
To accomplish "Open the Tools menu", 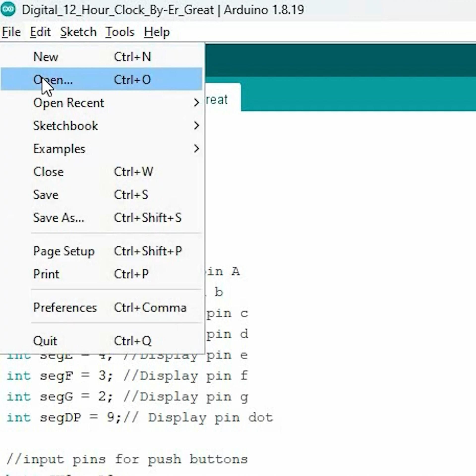I will 120,32.
